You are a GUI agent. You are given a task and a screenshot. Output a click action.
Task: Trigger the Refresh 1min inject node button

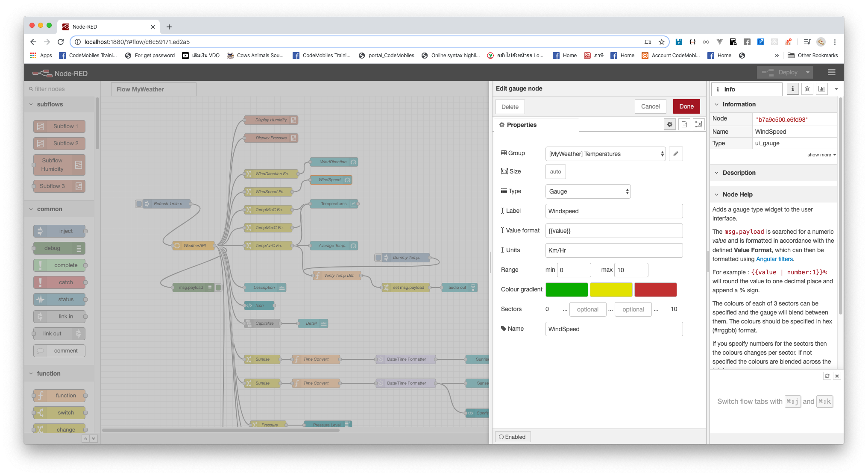tap(139, 204)
